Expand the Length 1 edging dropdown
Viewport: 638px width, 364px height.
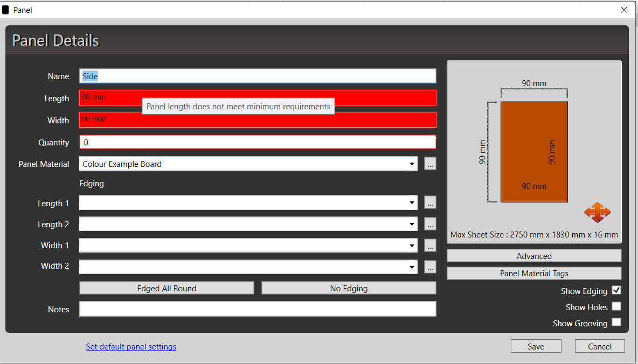click(412, 202)
